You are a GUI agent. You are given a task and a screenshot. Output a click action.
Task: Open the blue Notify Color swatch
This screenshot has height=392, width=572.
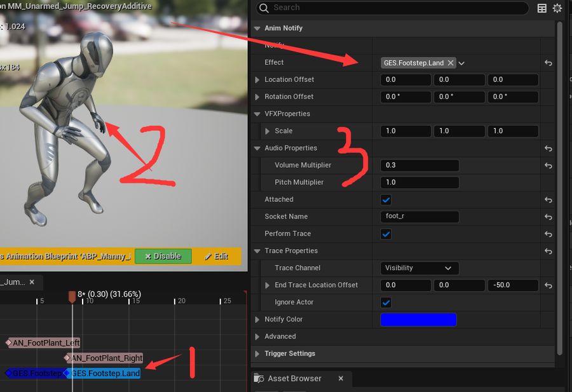point(418,320)
